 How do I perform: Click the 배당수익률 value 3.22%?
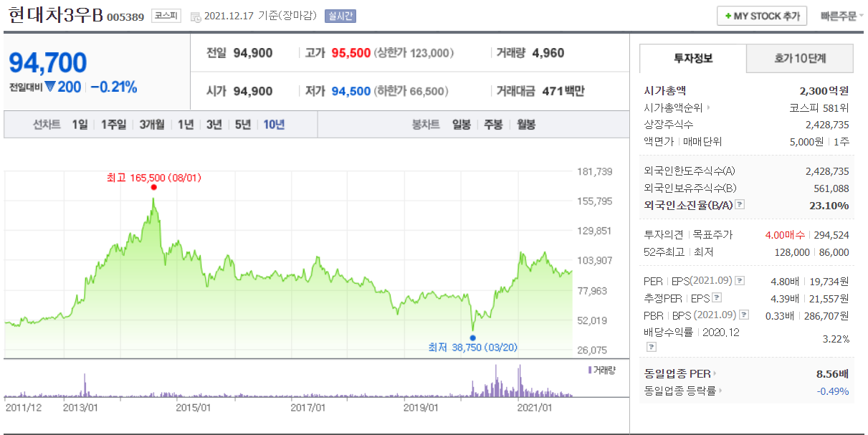(836, 338)
